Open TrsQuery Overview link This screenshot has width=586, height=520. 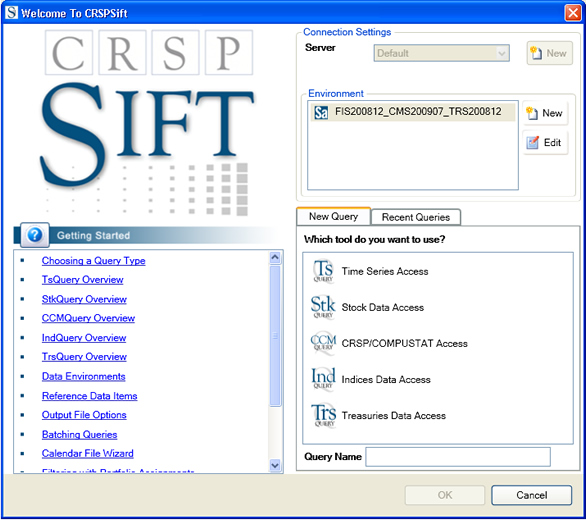(84, 357)
